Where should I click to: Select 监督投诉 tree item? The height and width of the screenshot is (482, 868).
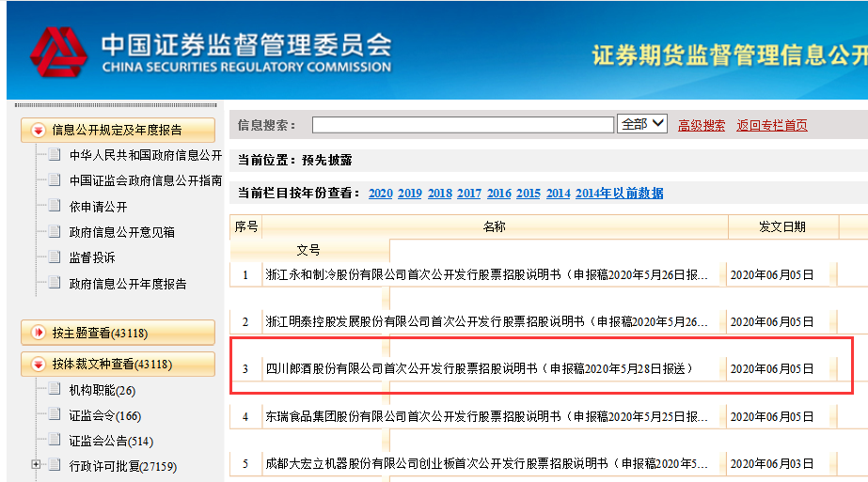click(x=92, y=257)
